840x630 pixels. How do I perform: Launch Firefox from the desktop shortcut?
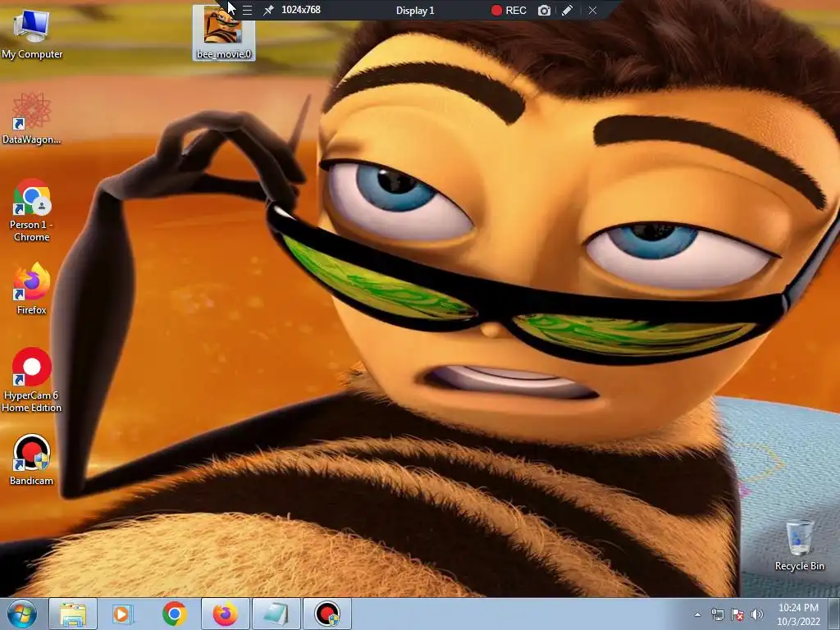[32, 289]
